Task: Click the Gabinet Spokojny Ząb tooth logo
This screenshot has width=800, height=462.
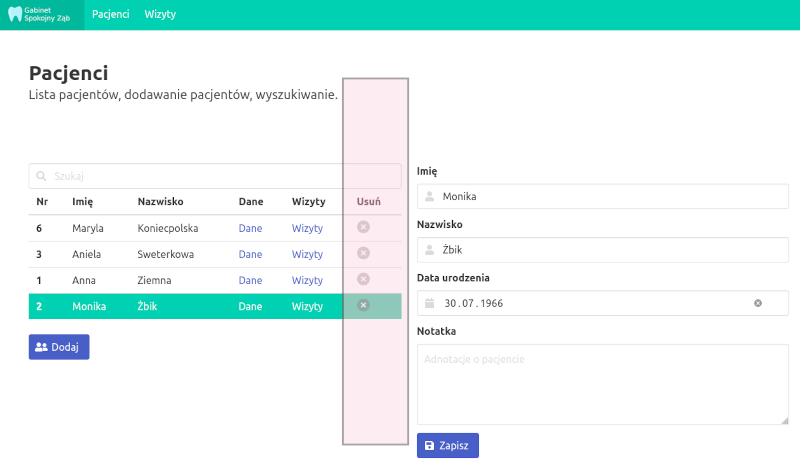Action: (x=15, y=15)
